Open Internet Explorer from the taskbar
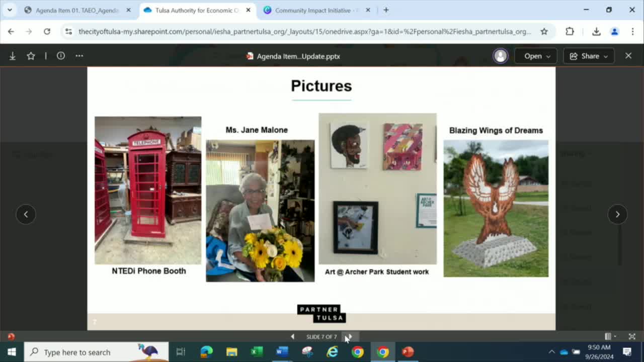This screenshot has height=362, width=644. (x=332, y=352)
